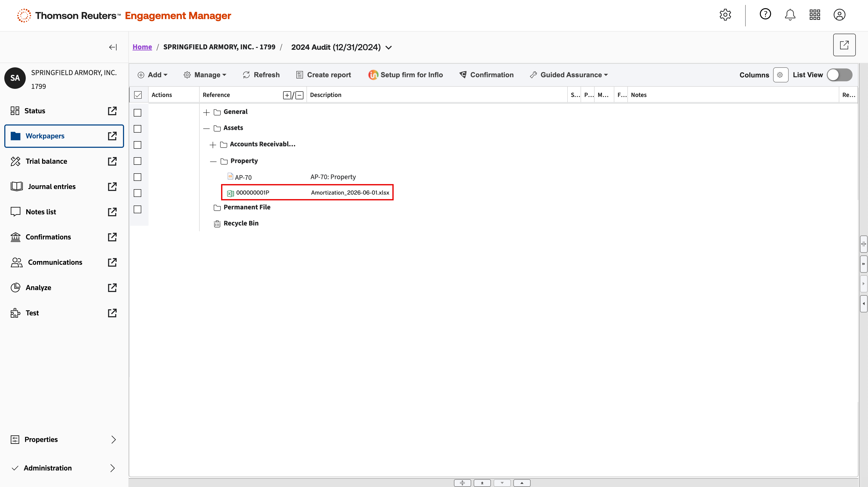Open the Manage dropdown menu

[x=205, y=75]
